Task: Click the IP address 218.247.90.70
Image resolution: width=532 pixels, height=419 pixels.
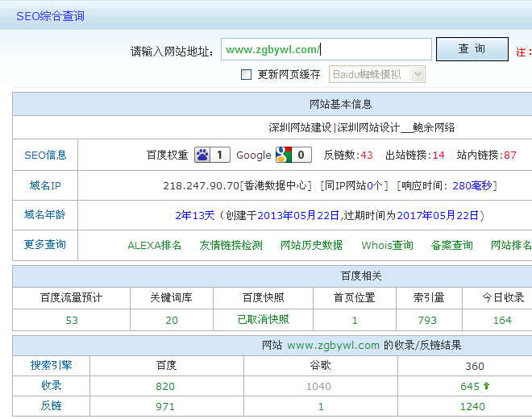Action: tap(202, 186)
